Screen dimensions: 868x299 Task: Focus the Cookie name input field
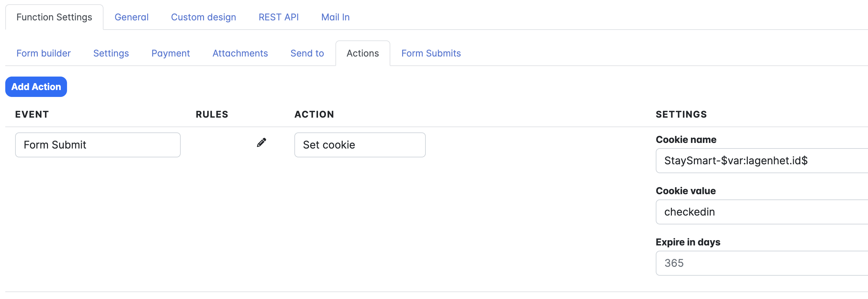tap(762, 161)
